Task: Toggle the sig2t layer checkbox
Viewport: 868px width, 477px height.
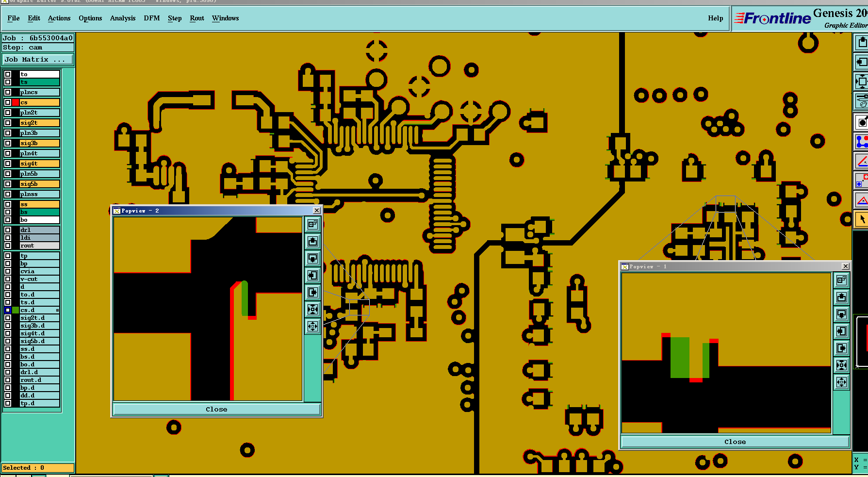Action: [x=8, y=123]
